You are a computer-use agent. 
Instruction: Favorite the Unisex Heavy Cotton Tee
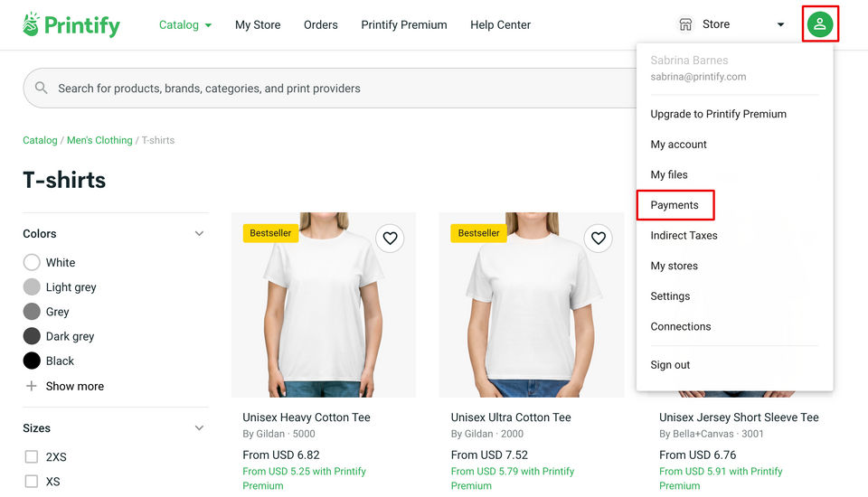(390, 238)
